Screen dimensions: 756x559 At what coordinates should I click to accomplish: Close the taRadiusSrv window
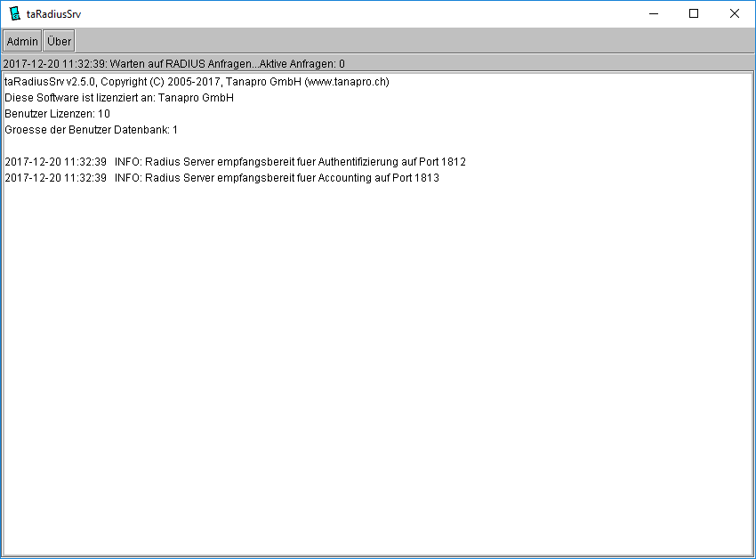[735, 13]
